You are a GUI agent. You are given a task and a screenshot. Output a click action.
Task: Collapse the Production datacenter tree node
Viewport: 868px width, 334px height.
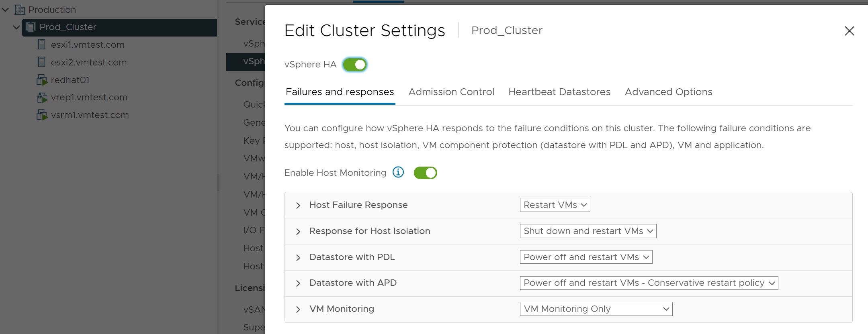(6, 10)
